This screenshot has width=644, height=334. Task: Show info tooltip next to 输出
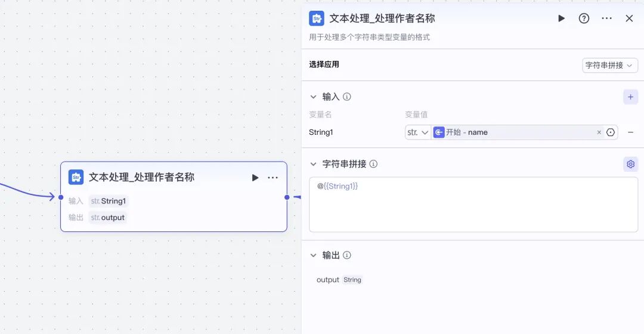(x=347, y=255)
